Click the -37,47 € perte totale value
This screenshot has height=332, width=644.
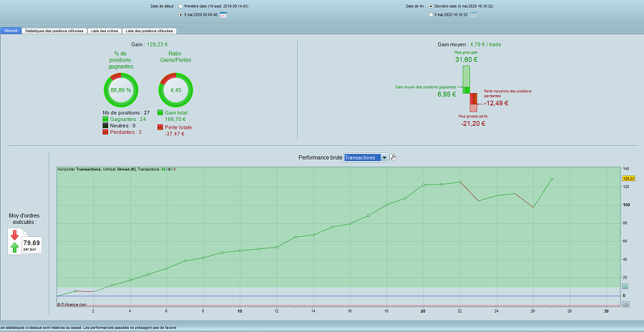click(x=175, y=134)
